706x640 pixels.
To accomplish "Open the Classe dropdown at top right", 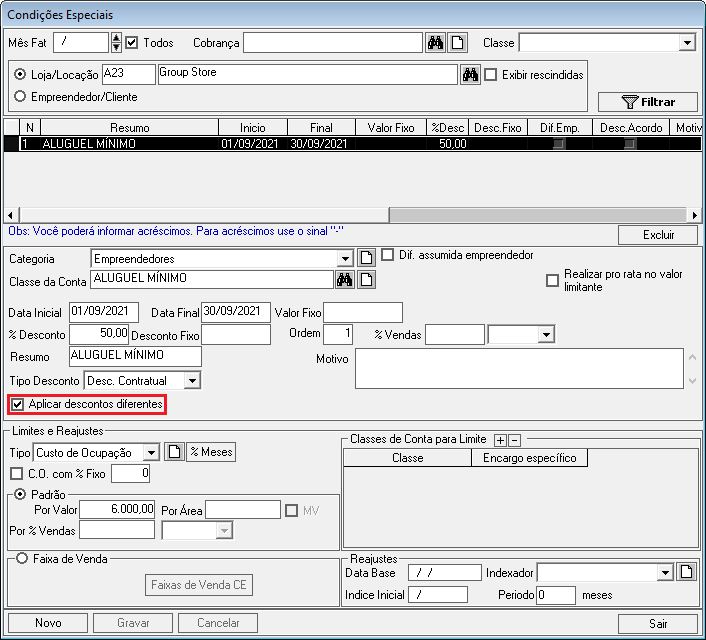I will tap(687, 43).
